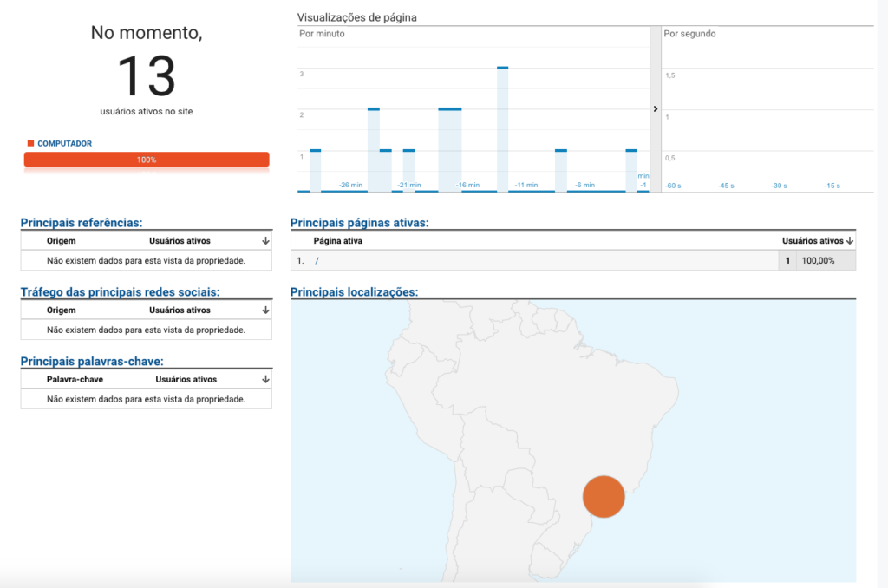888x588 pixels.
Task: Sort Principais páginas ativas Usuários ativos arrow
Action: (x=850, y=241)
